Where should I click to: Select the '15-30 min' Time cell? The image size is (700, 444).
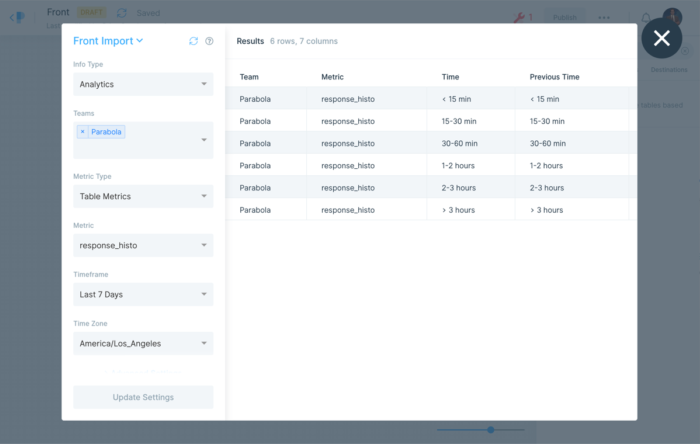coord(471,121)
